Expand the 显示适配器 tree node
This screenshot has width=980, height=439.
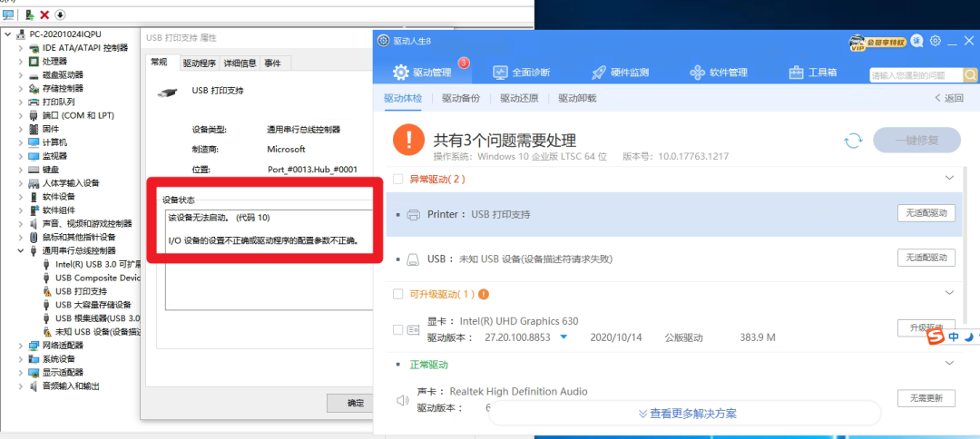tap(21, 372)
